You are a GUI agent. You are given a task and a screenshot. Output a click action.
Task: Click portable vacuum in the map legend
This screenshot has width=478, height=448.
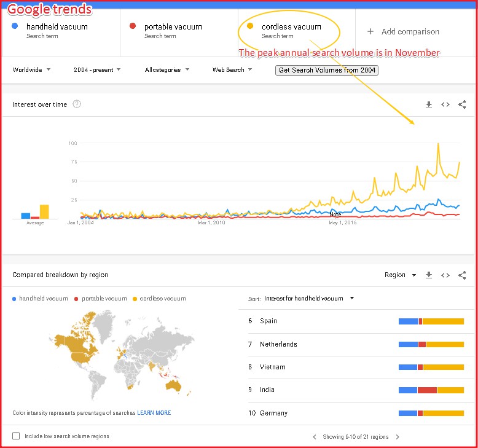click(101, 299)
